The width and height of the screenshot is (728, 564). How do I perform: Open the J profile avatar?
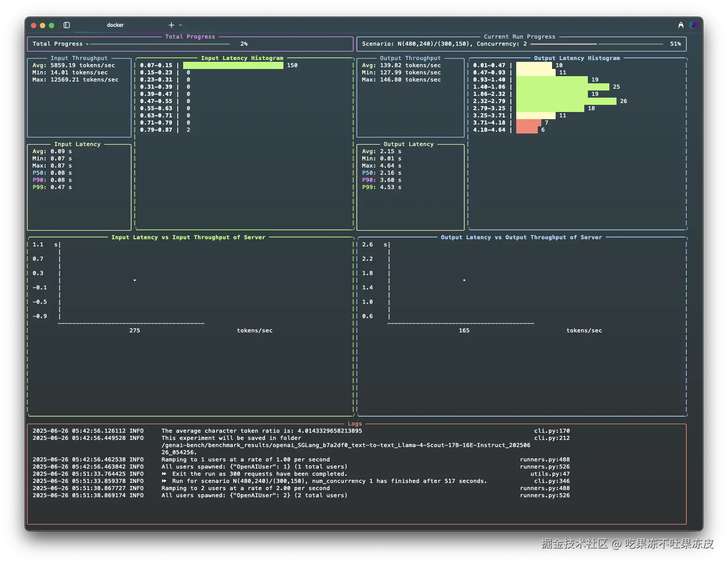694,25
